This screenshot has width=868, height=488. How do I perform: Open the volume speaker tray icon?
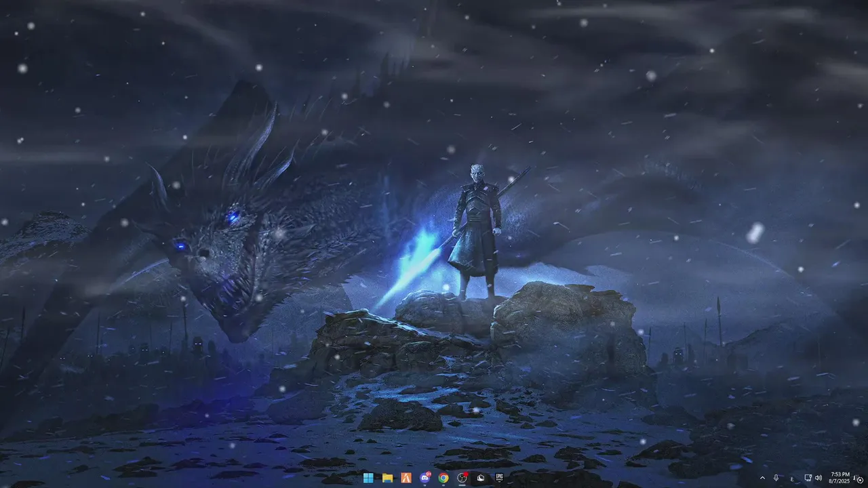(x=818, y=478)
